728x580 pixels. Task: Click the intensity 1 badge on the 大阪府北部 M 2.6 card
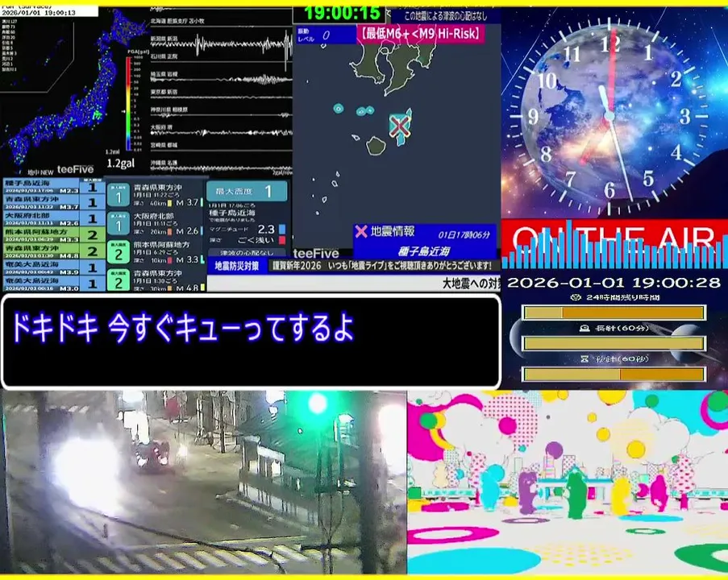tap(119, 224)
